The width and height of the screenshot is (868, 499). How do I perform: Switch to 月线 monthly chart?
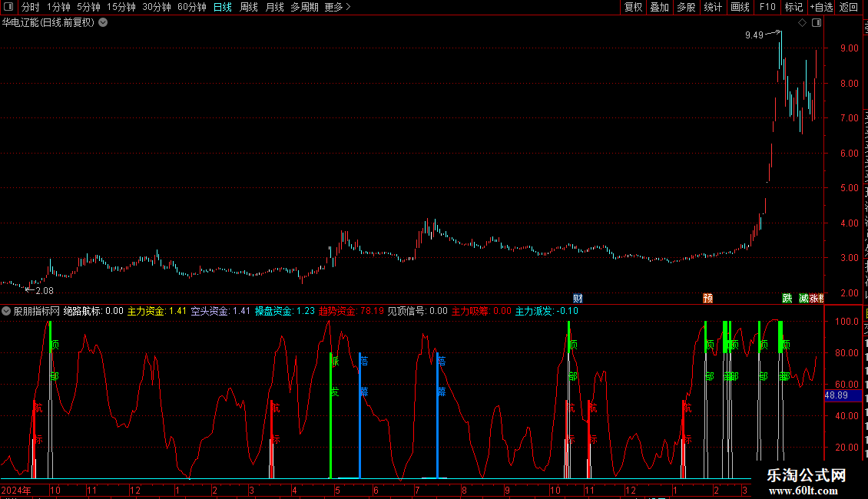click(x=274, y=7)
